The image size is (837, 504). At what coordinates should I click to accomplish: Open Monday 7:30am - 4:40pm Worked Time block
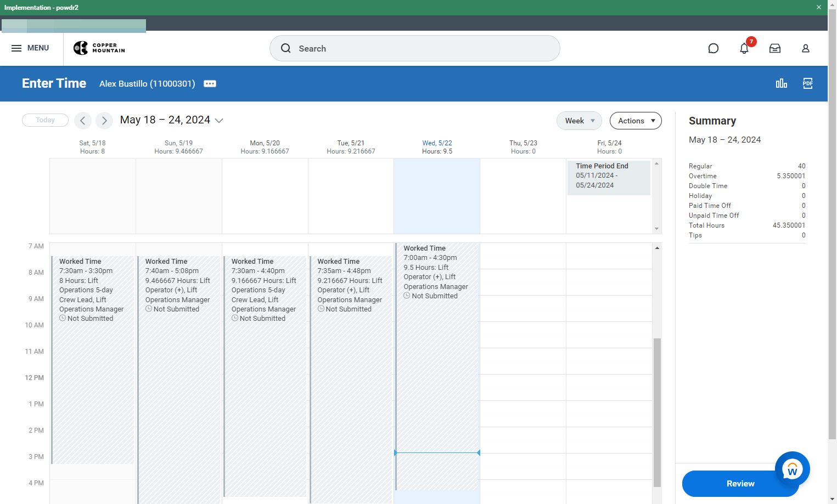(x=265, y=376)
